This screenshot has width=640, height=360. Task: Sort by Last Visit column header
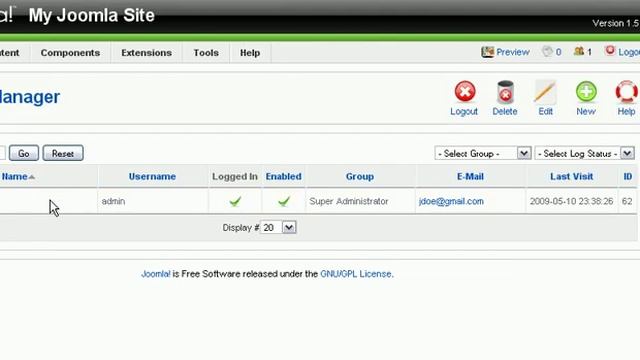point(571,176)
